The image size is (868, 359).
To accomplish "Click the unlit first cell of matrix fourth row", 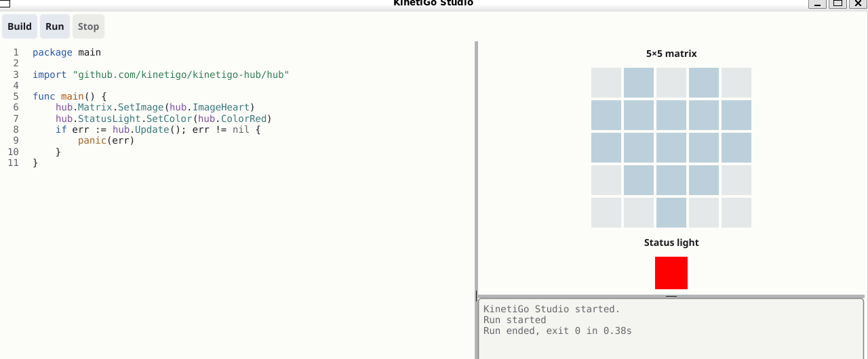I will coord(606,180).
